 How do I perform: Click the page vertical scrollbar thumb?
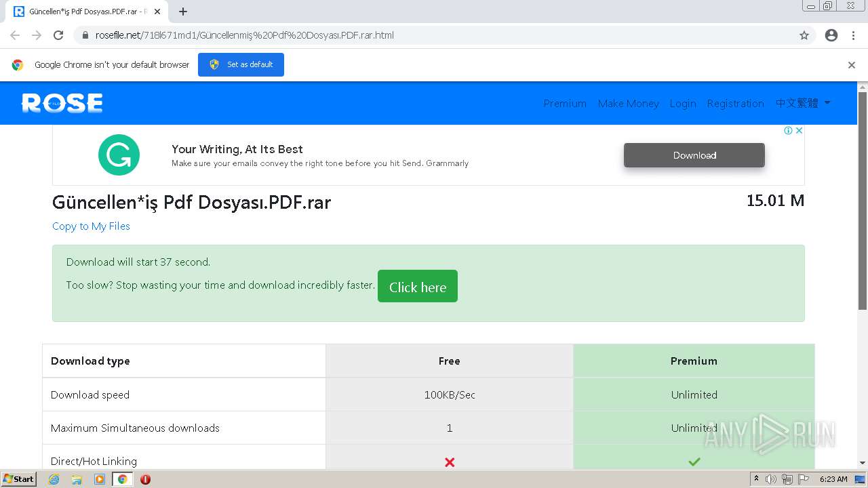(x=863, y=201)
